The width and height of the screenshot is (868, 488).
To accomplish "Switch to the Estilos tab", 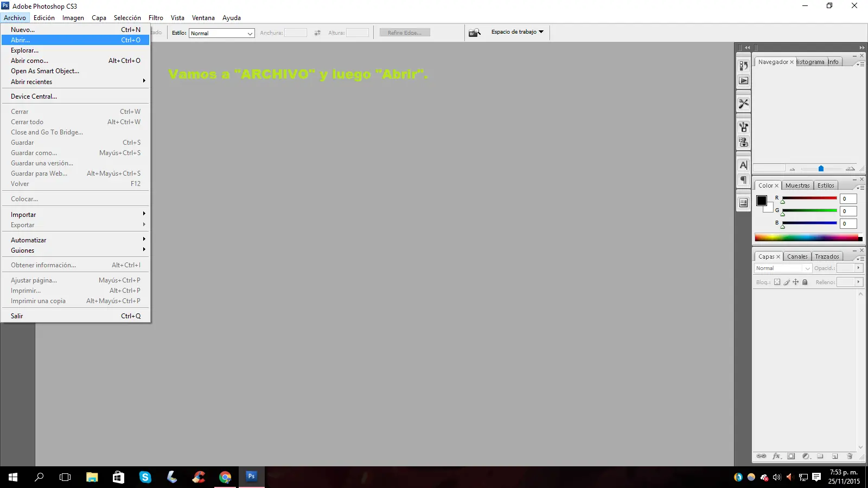I will [826, 185].
